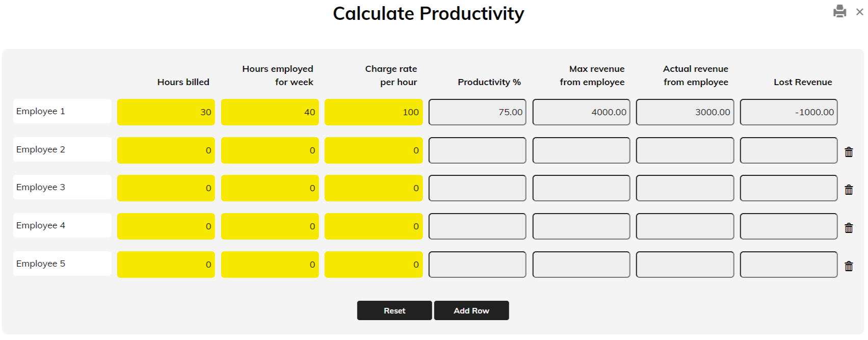Click Employee 1 charge rate field
Viewport: 868px width, 340px height.
point(374,112)
